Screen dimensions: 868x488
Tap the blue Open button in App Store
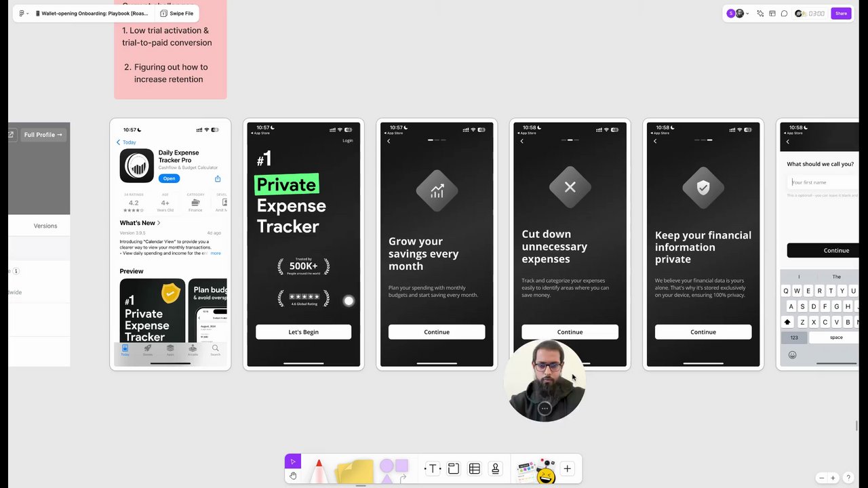(169, 178)
